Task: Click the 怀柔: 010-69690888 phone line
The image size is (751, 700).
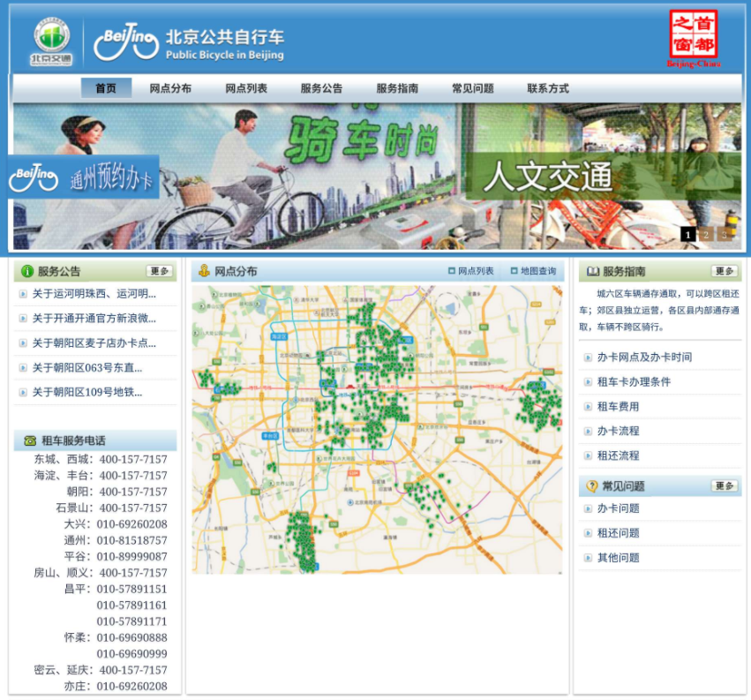Action: 116,637
